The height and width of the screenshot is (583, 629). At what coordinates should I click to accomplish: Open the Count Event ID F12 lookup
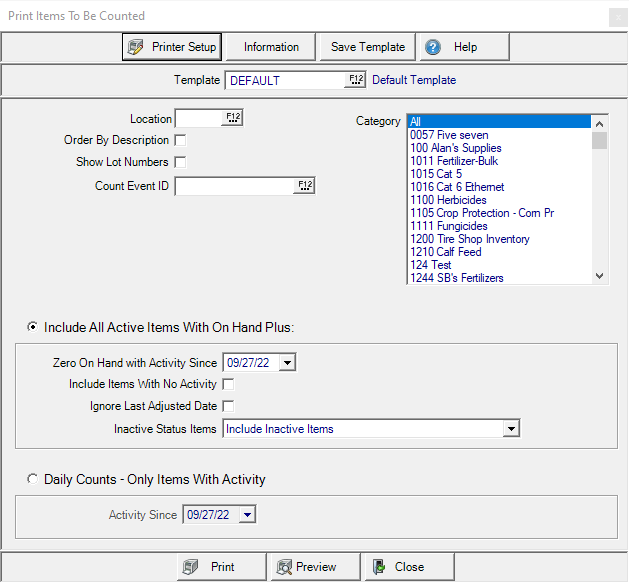pos(304,185)
